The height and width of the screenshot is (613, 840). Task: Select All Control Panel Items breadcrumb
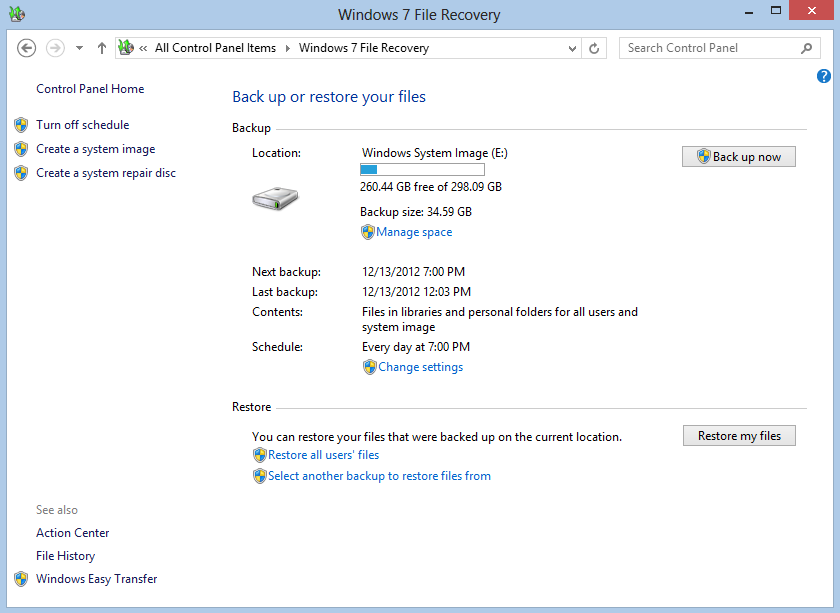(x=215, y=48)
